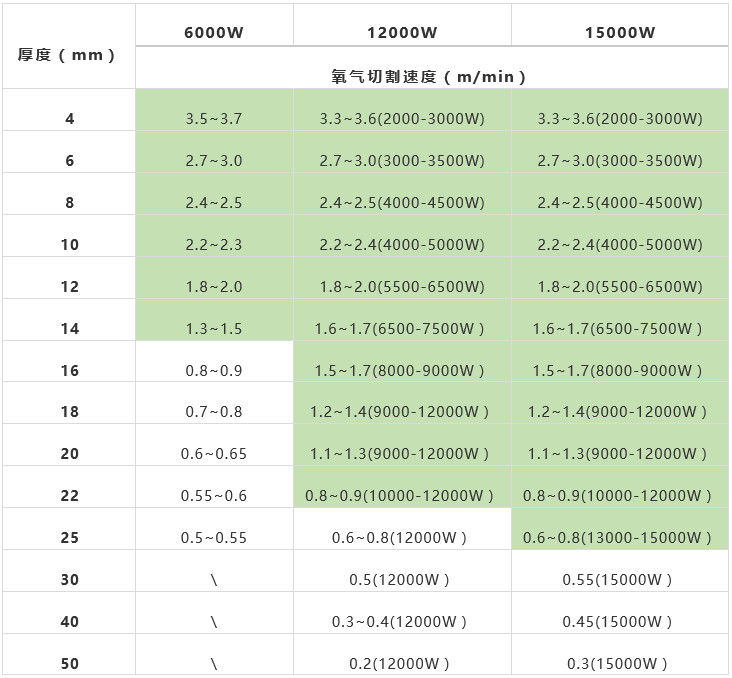Select the 12000W column header
This screenshot has height=678, width=732.
coord(402,32)
